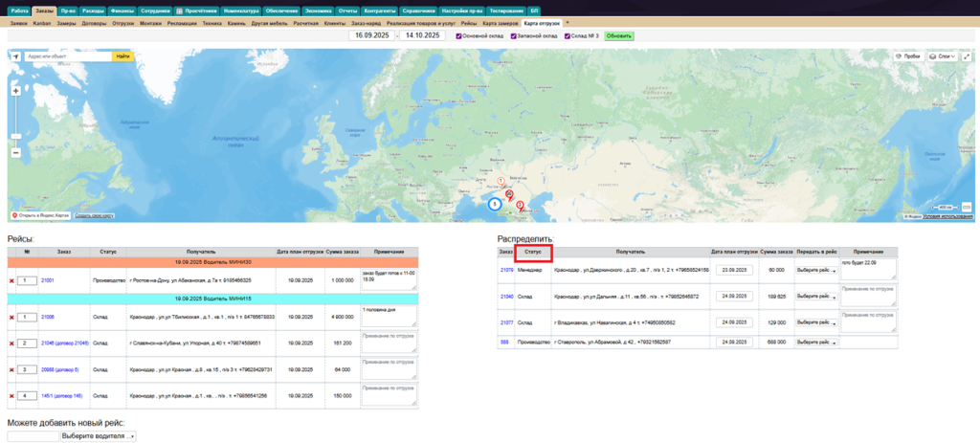Zoom in the map with plus button
Screen dimensions: 980x443
pos(16,91)
